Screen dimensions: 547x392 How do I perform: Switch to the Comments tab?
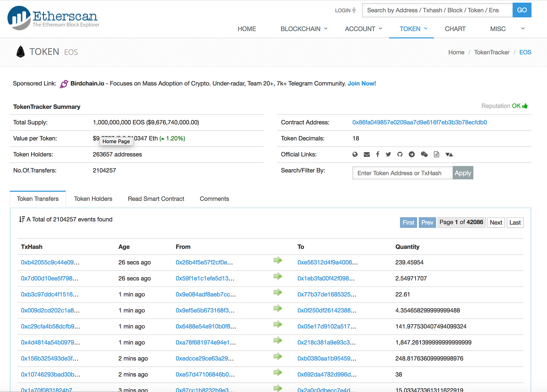point(214,199)
